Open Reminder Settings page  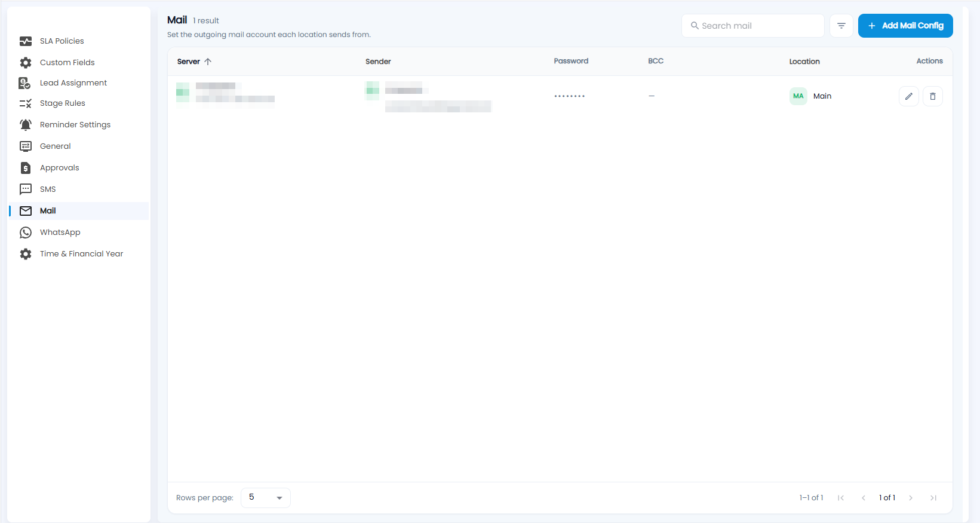pyautogui.click(x=78, y=125)
